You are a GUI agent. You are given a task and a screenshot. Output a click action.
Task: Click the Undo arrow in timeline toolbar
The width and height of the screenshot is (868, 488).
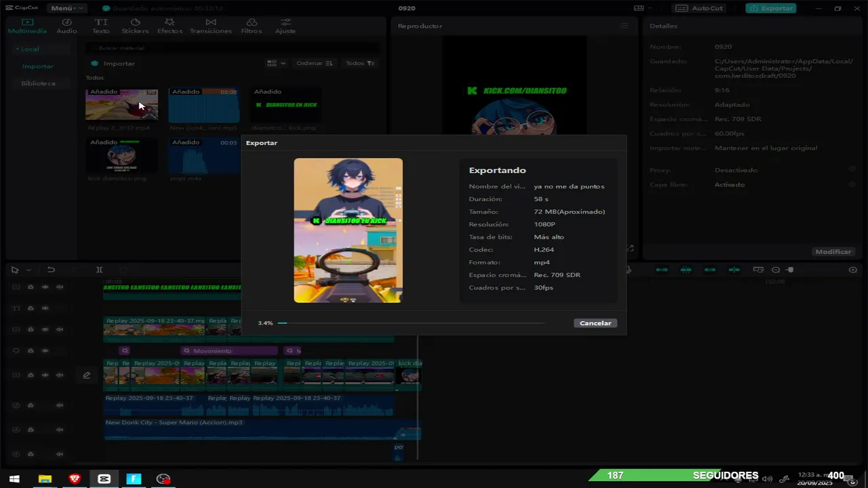(x=51, y=270)
